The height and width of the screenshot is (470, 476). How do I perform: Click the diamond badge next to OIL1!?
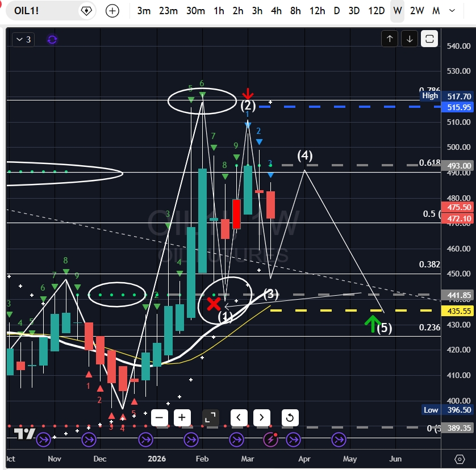[x=86, y=11]
